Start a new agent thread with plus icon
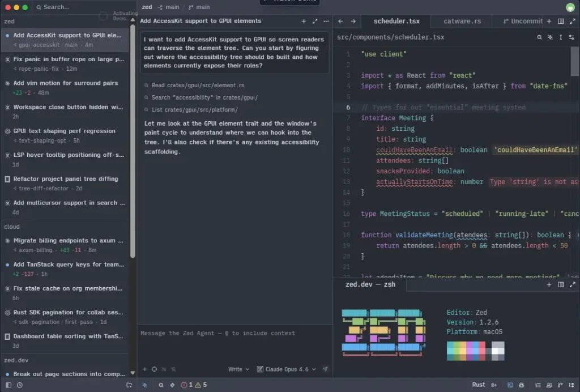Image resolution: width=580 pixels, height=392 pixels. [x=304, y=21]
